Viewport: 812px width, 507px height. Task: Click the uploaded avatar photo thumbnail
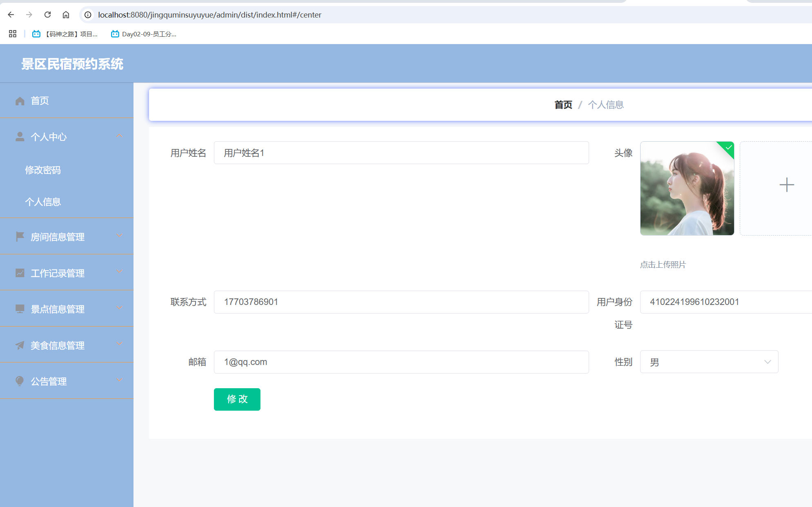pos(687,188)
